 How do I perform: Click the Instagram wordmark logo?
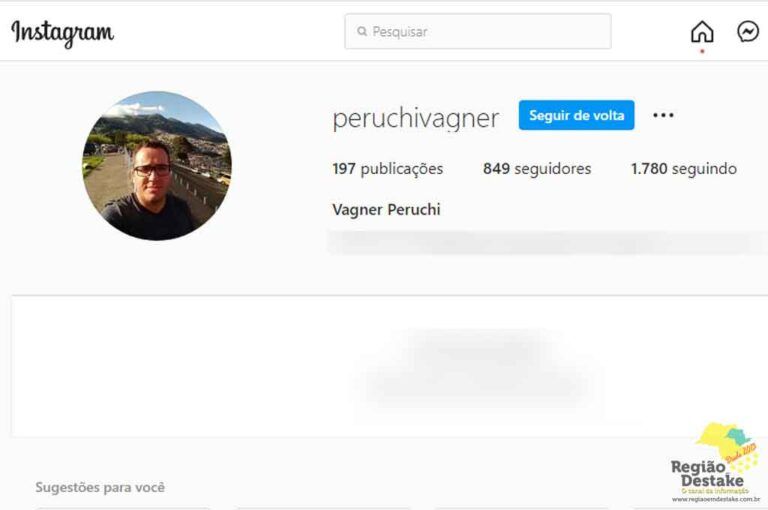[x=62, y=33]
